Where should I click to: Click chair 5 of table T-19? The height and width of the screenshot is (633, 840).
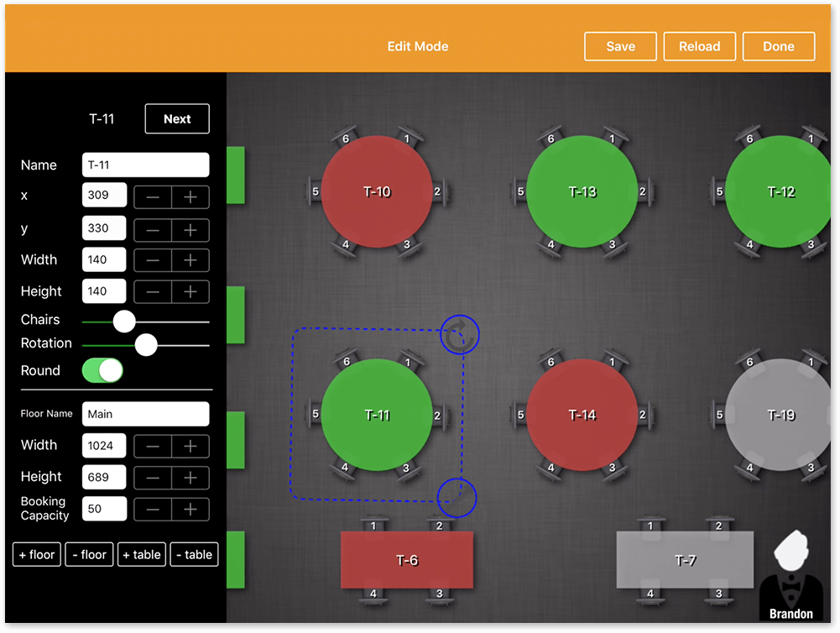[719, 415]
